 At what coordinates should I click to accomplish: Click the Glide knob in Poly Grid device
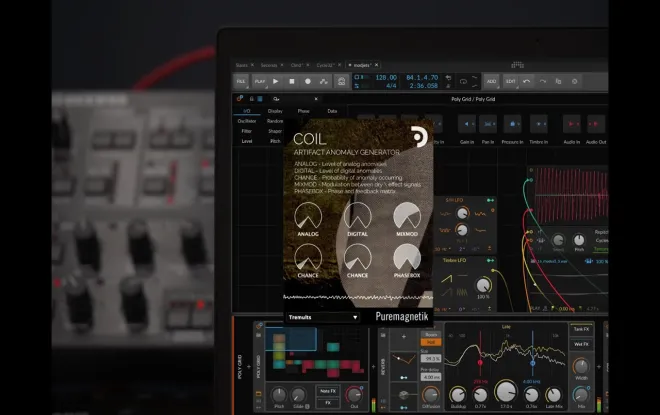[298, 395]
